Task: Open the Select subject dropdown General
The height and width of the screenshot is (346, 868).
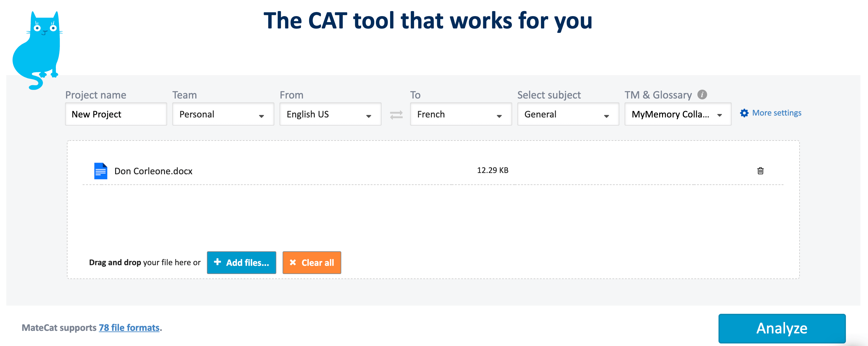Action: click(x=568, y=114)
